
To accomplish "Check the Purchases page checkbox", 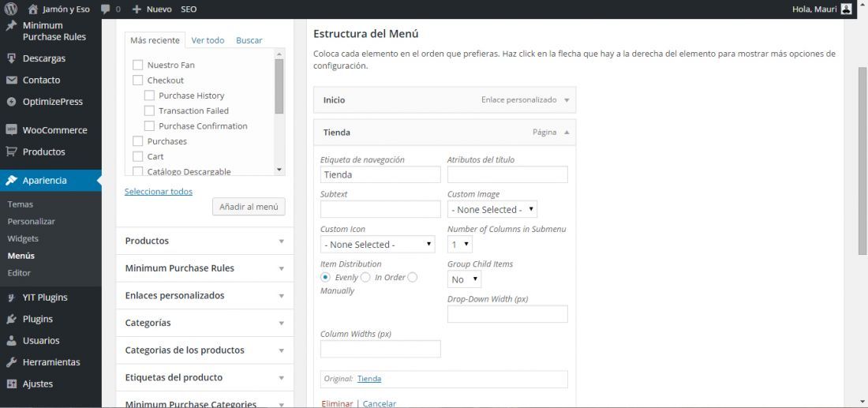I will click(x=138, y=141).
